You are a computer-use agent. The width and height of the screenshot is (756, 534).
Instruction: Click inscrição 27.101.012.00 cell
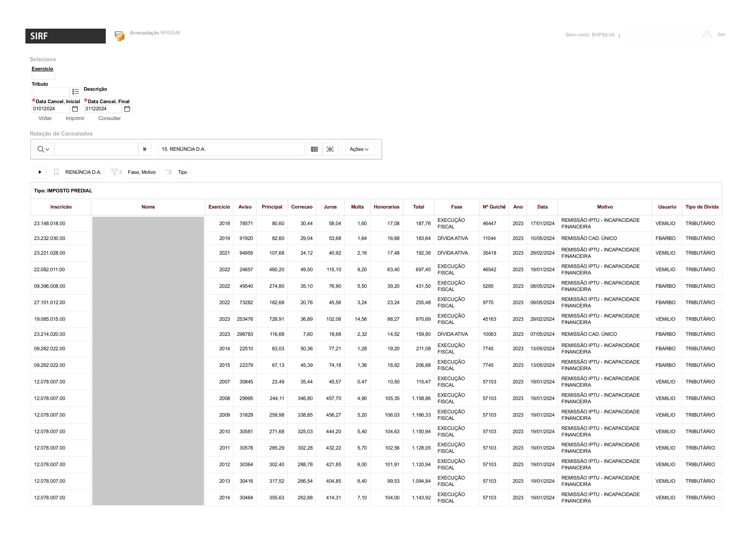[x=61, y=303]
